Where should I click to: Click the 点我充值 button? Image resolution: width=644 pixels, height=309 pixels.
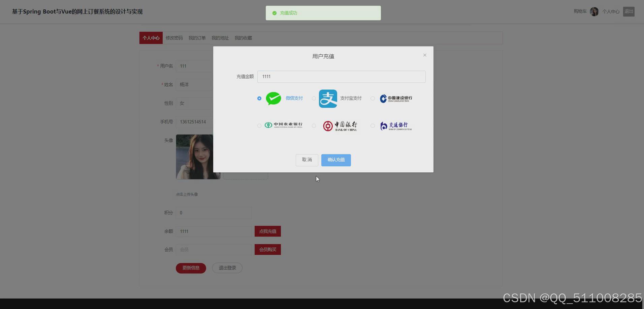pyautogui.click(x=268, y=231)
